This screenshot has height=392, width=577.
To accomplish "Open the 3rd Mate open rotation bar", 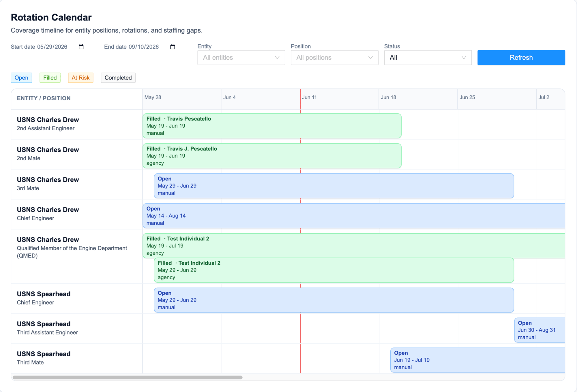I will (334, 186).
